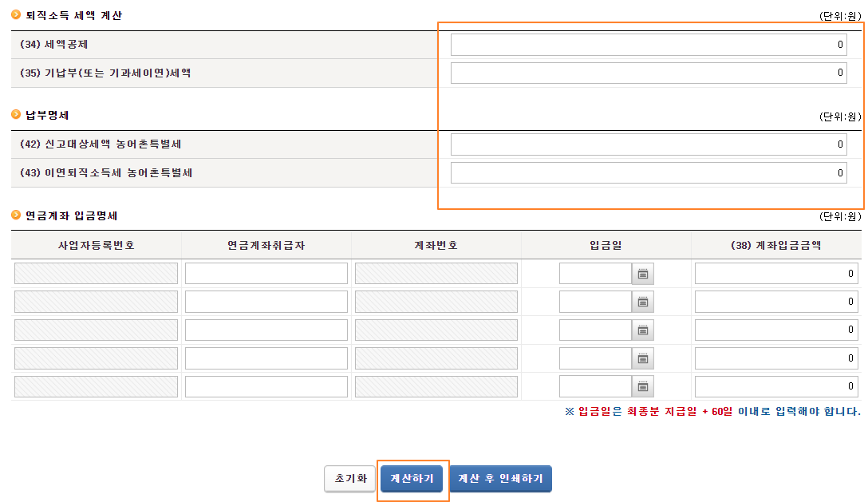The height and width of the screenshot is (502, 868).
Task: Focus the (42) 신고대상세액 농어촌특별세 field
Action: click(x=649, y=144)
